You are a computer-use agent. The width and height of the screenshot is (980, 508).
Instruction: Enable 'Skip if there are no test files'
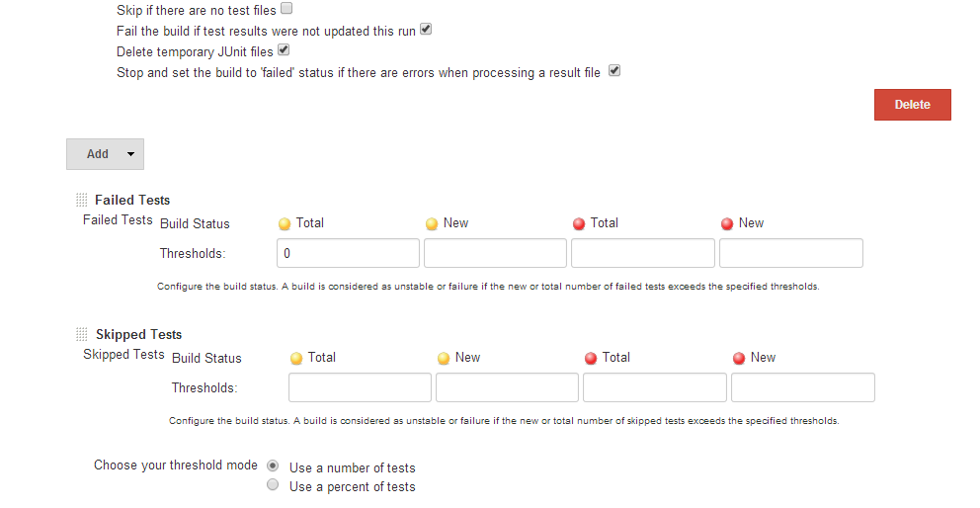tap(286, 9)
